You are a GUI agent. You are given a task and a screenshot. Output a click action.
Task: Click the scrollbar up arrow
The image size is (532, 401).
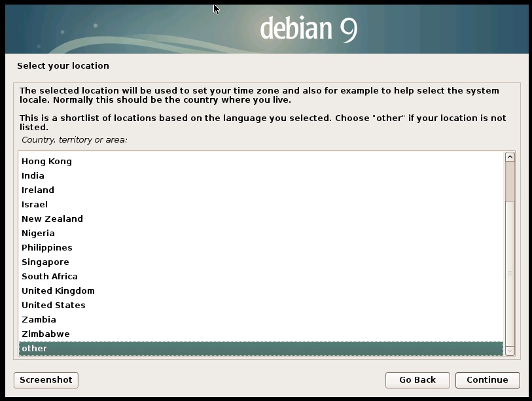coord(510,157)
